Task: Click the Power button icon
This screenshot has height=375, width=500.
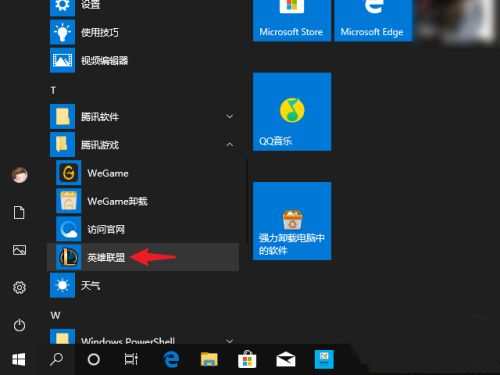Action: [x=19, y=325]
